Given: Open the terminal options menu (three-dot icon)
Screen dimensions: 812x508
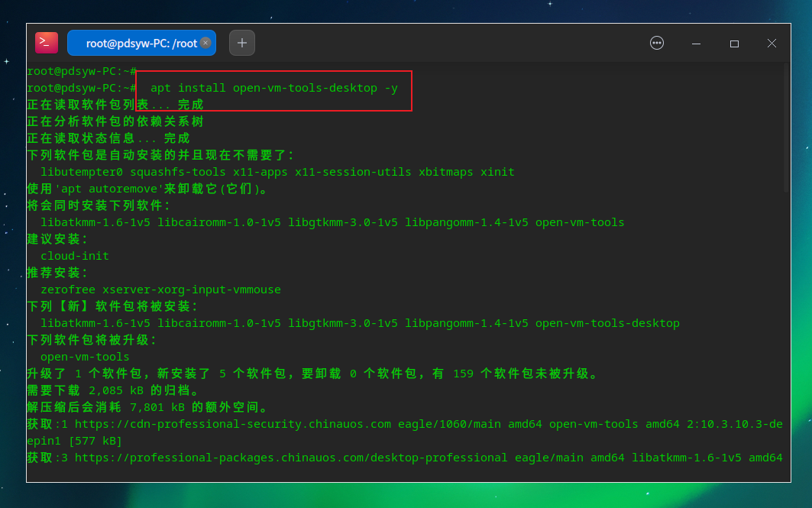Looking at the screenshot, I should [657, 43].
